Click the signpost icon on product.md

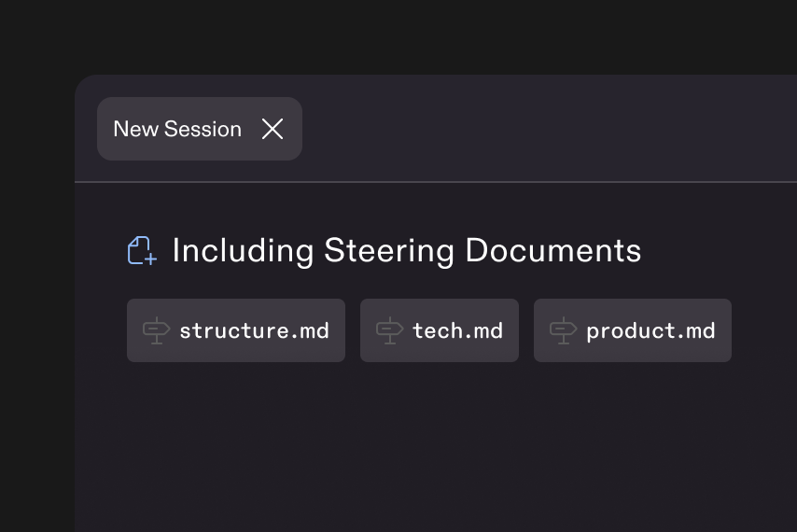563,330
